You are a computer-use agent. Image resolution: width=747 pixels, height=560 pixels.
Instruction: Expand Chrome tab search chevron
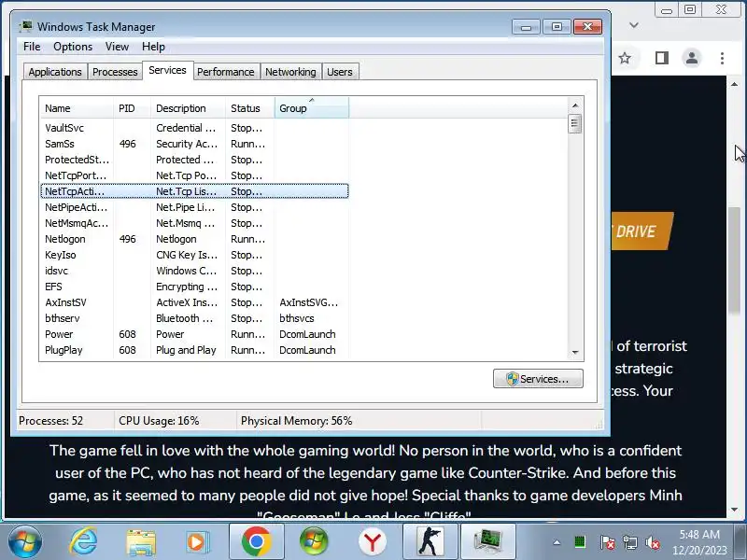[634, 25]
